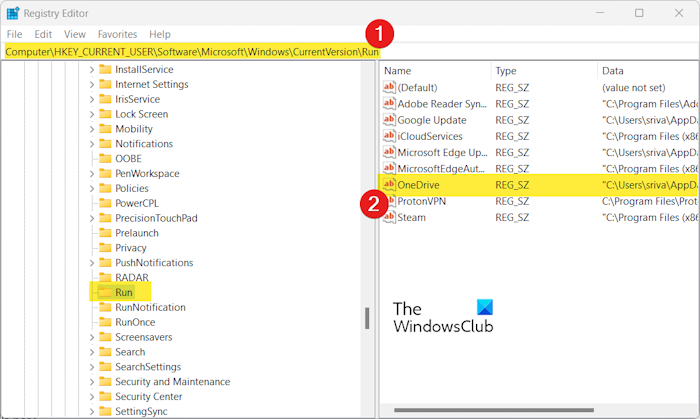Click the string icon for Microsoft Edge Up...
Viewport: 700px width, 419px height.
coord(389,152)
